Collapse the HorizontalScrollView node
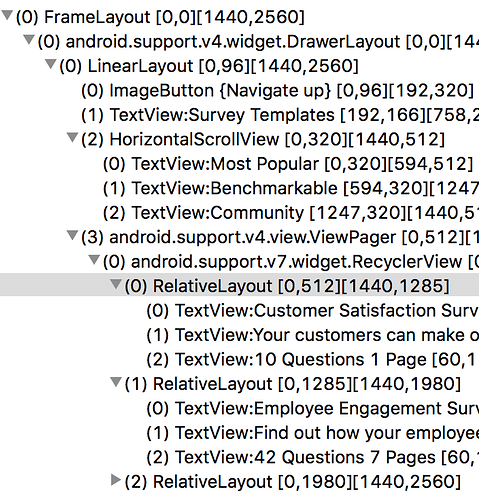 click(x=72, y=137)
